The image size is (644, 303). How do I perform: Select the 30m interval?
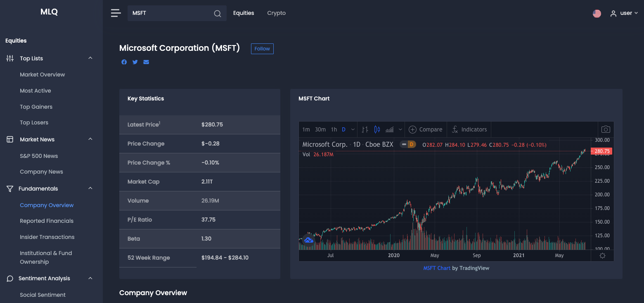click(320, 129)
